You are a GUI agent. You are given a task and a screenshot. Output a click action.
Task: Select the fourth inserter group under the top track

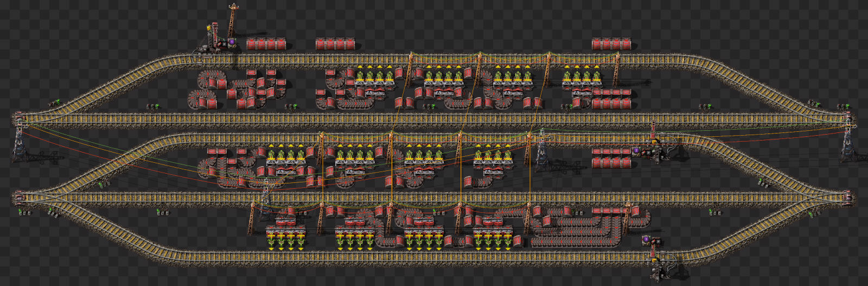[x=582, y=77]
